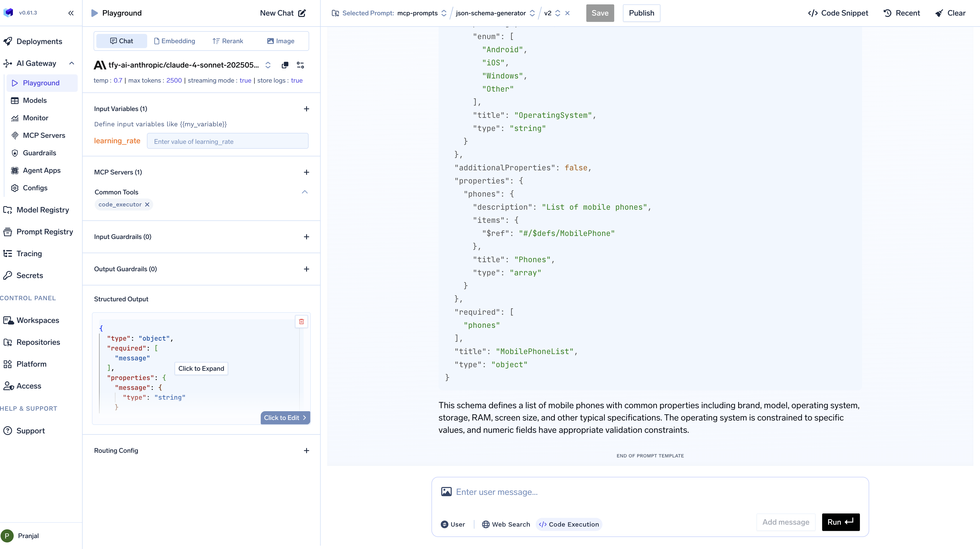Image resolution: width=980 pixels, height=549 pixels.
Task: Collapse the sidebar with double-chevron icon
Action: pos(71,13)
